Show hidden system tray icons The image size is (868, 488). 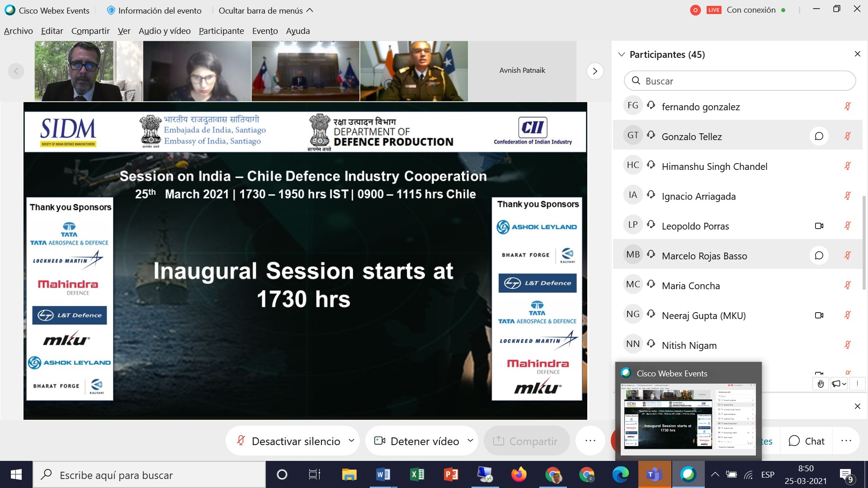click(x=715, y=474)
